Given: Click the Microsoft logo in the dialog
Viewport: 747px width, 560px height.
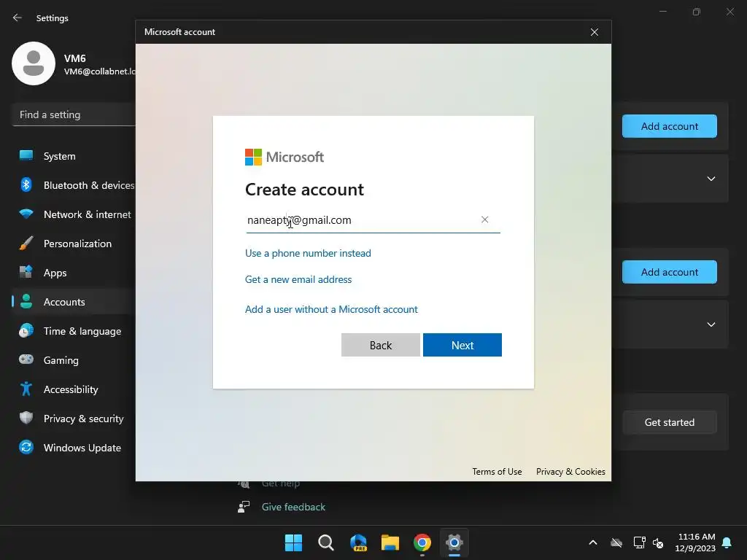Looking at the screenshot, I should click(x=285, y=157).
